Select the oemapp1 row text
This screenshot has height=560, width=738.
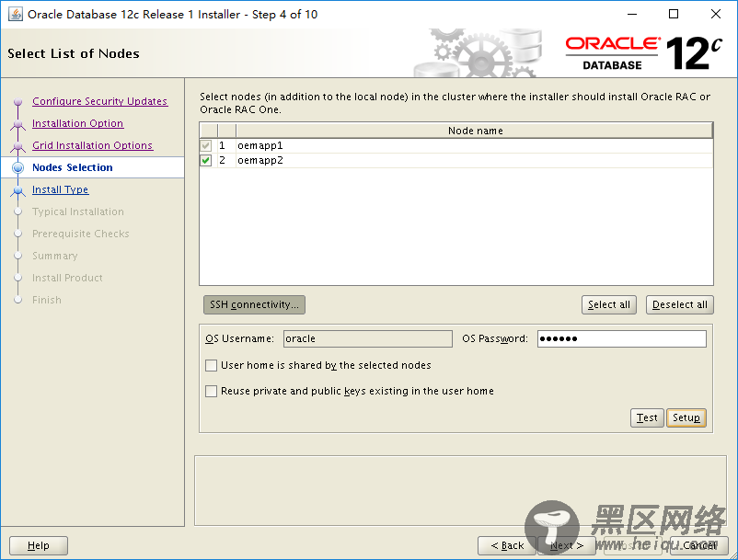point(260,145)
